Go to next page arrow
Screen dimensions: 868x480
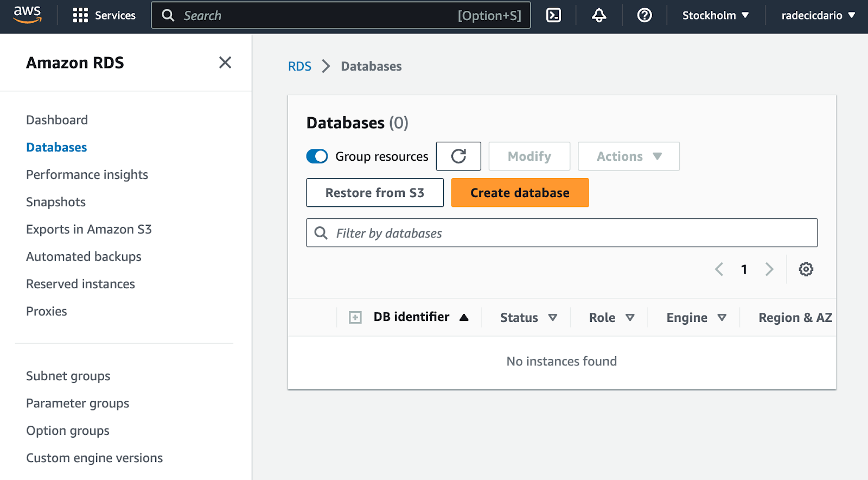(769, 269)
